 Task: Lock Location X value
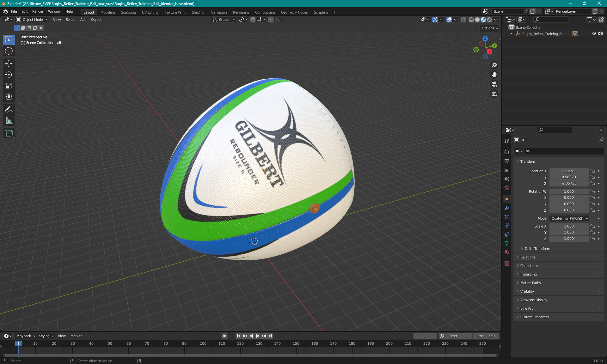click(593, 171)
